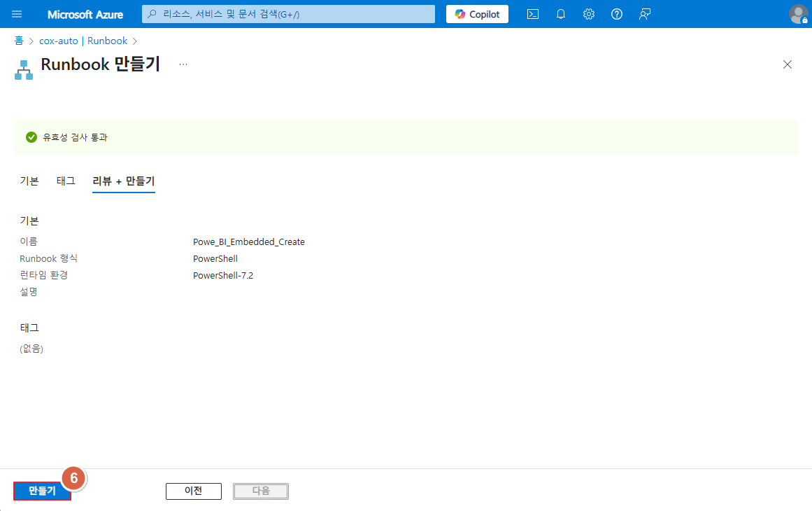
Task: Click the (없음) tags value
Action: coord(31,349)
